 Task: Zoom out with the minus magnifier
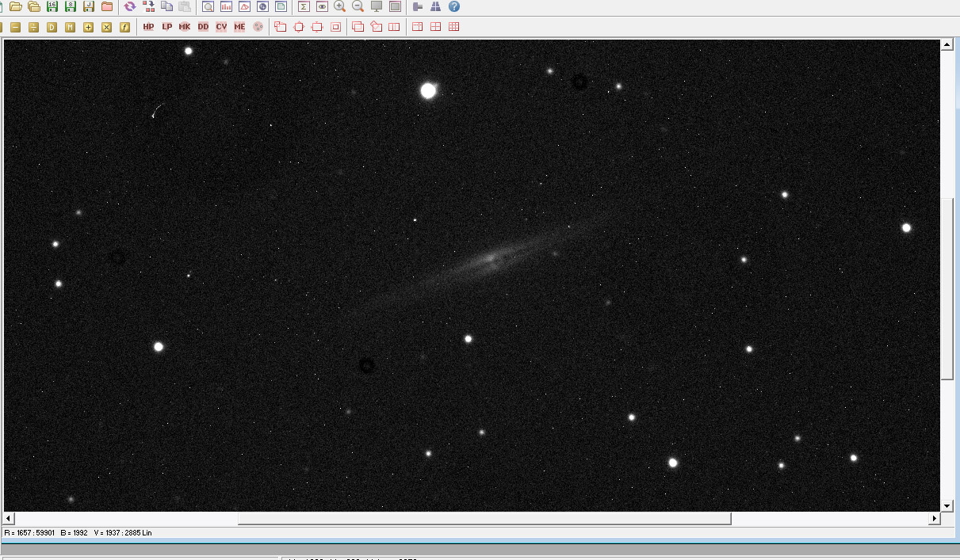(358, 6)
